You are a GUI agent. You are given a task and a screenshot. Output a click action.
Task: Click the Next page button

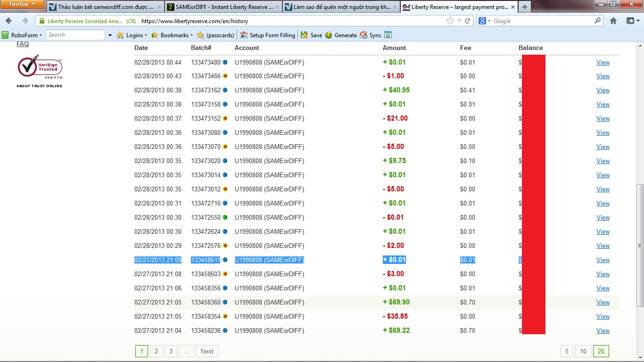pyautogui.click(x=207, y=351)
